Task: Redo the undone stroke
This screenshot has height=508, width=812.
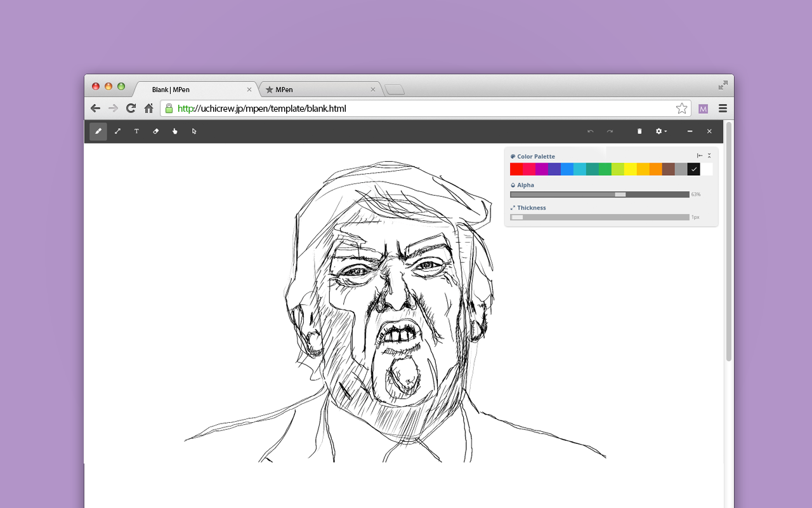Action: pos(610,131)
